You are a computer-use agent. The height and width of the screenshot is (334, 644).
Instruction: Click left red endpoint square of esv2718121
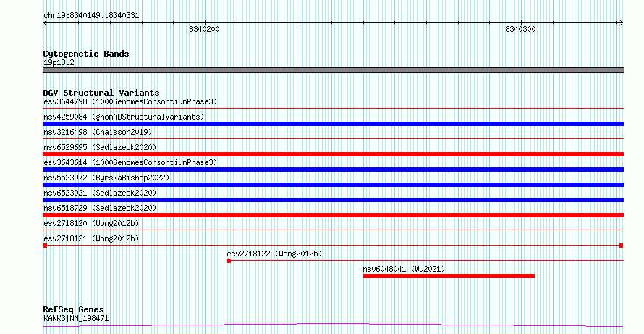point(45,246)
